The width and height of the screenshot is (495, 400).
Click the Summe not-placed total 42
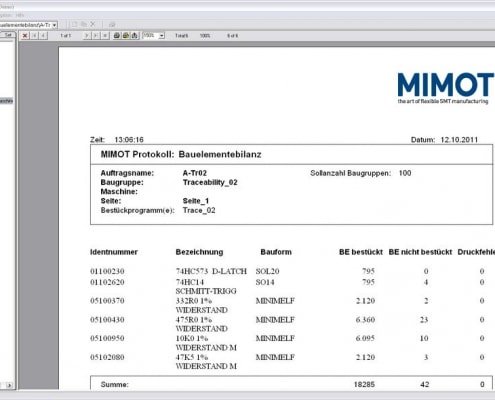click(x=425, y=385)
